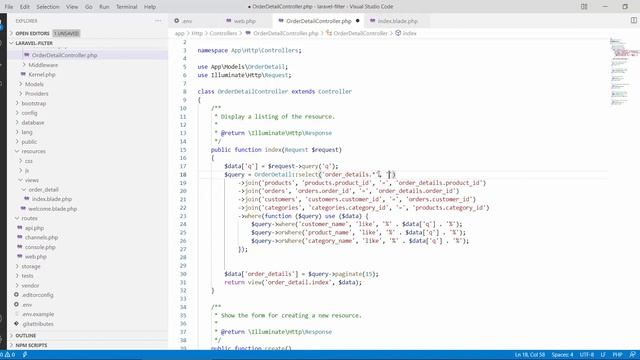Click the api.php file icon in routes

(x=20, y=228)
